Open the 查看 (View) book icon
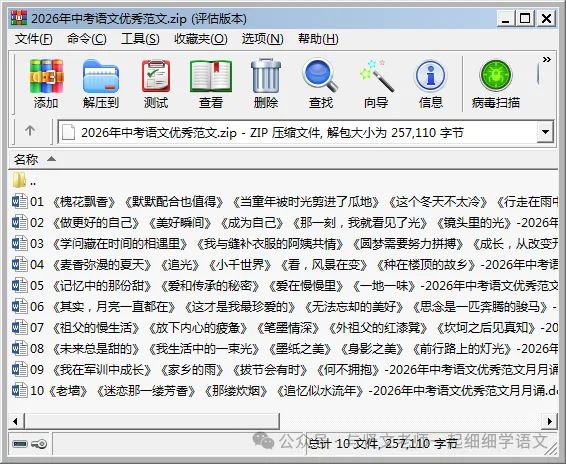 pos(211,76)
